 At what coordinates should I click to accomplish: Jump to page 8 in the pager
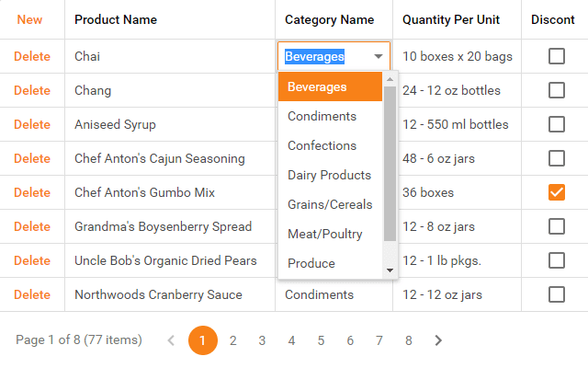pyautogui.click(x=408, y=340)
